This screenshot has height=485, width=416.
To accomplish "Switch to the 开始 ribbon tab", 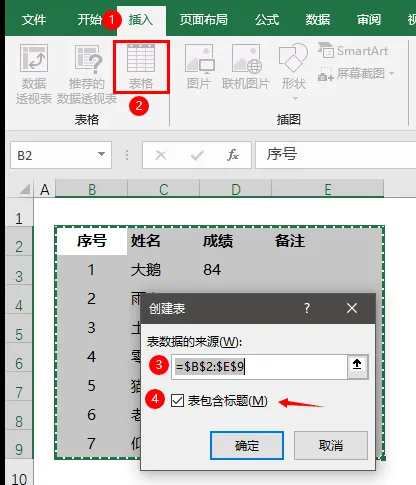I will pyautogui.click(x=89, y=20).
